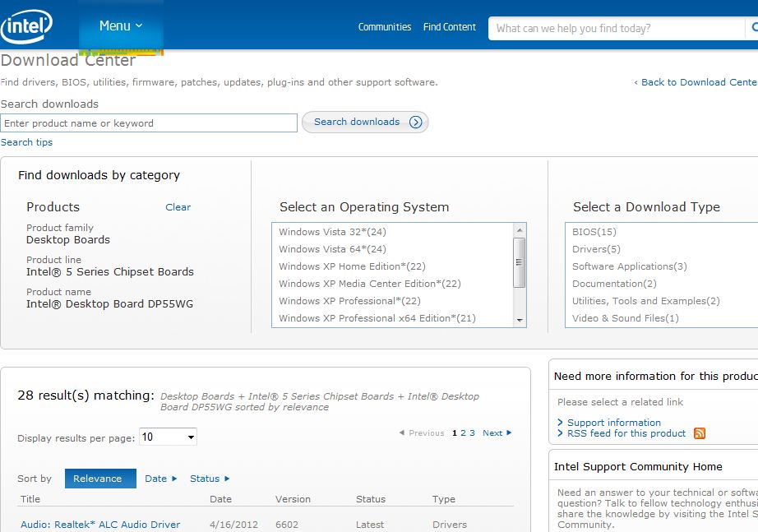Open the Search tips link
This screenshot has height=532, width=758.
[x=26, y=142]
